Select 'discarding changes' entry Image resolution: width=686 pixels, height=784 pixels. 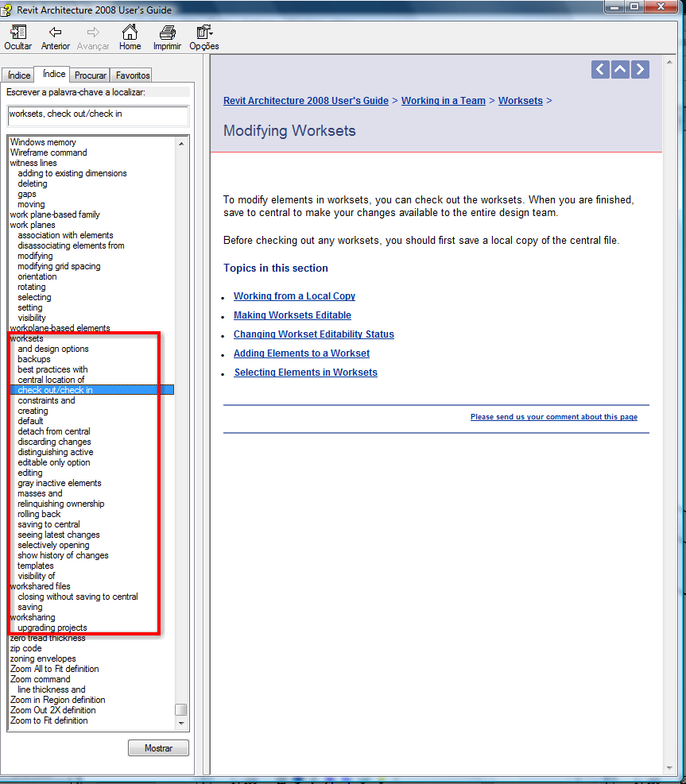tap(54, 442)
